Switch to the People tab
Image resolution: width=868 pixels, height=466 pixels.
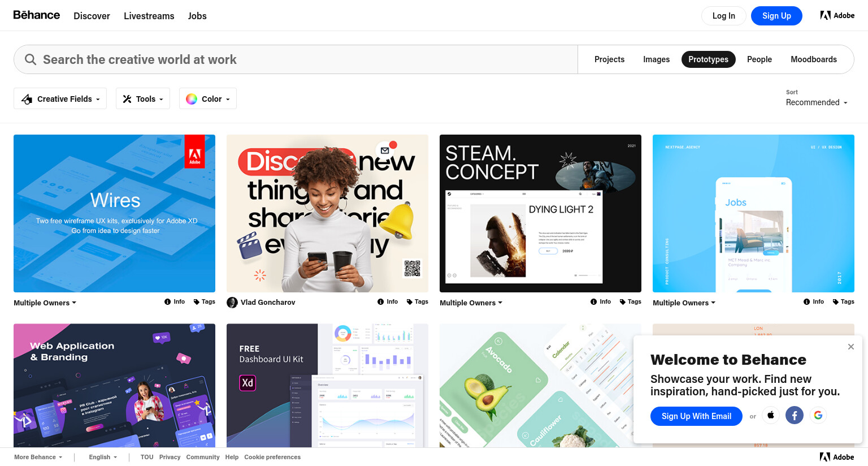click(759, 59)
